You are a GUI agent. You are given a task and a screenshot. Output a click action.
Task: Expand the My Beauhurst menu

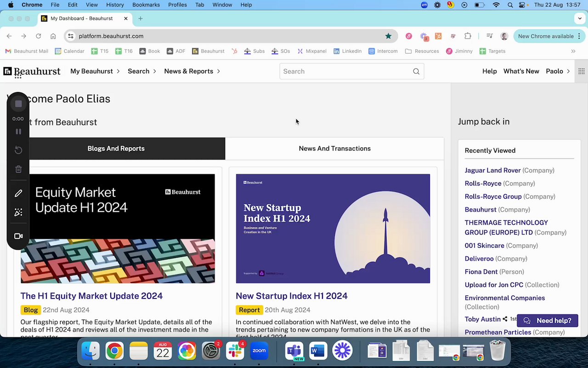pyautogui.click(x=95, y=71)
